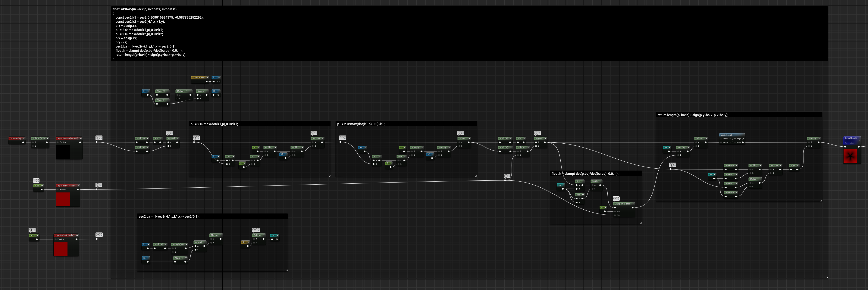Expand the Clamp (Min) (Max) chevron
This screenshot has height=290, width=868.
(633, 204)
